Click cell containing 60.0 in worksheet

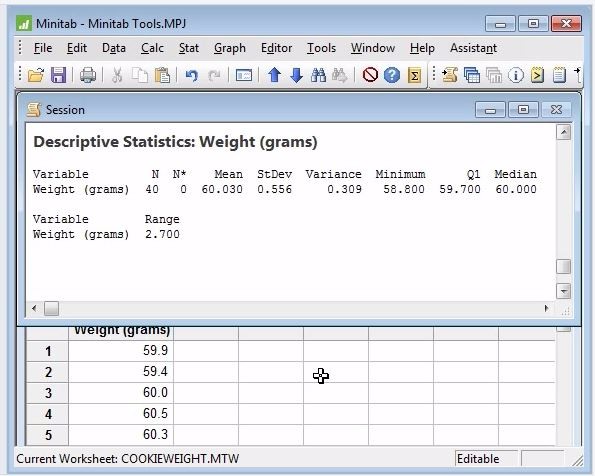[121, 393]
